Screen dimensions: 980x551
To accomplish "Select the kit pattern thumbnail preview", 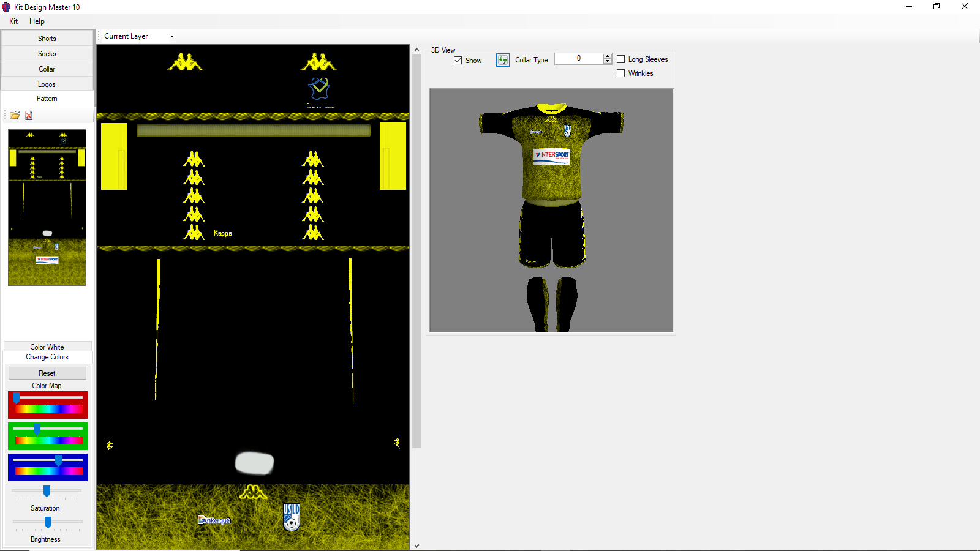I will (47, 208).
